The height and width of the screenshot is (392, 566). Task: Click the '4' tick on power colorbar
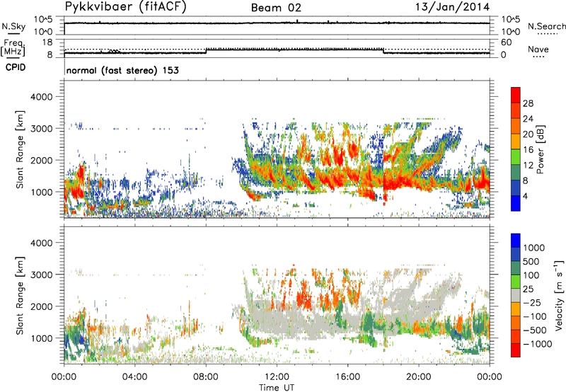pyautogui.click(x=526, y=197)
